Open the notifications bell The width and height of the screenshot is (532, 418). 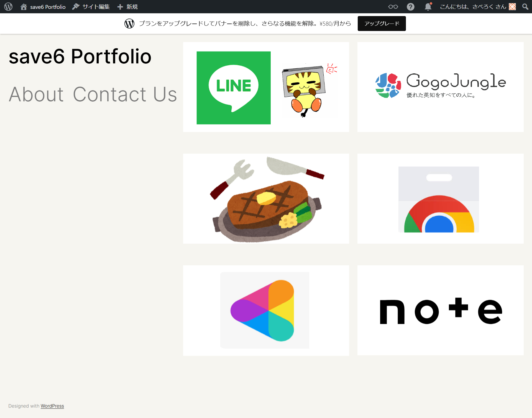point(428,7)
